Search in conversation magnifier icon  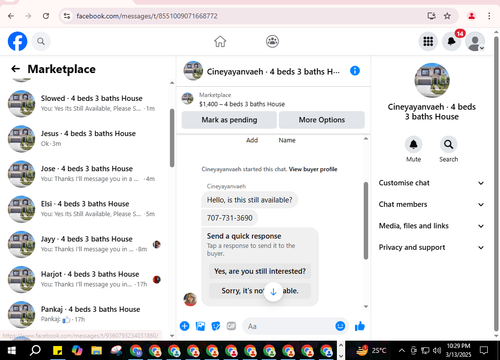tap(448, 144)
